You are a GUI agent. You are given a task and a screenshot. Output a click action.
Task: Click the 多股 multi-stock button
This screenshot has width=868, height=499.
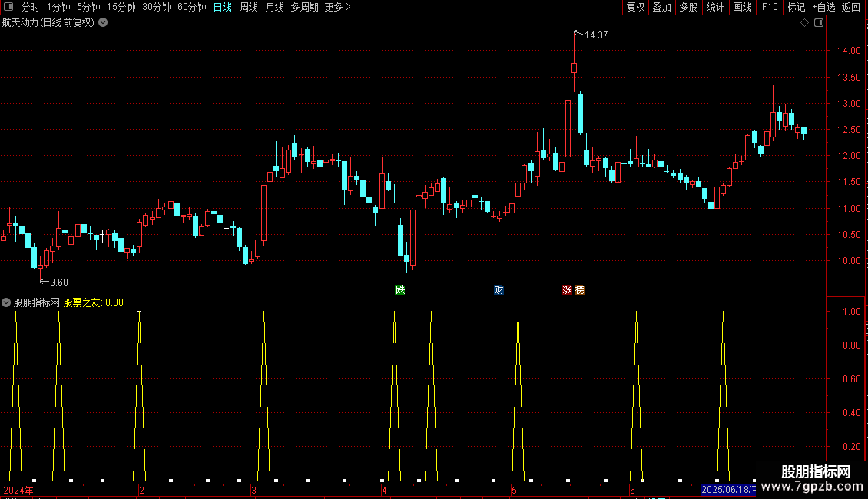(x=688, y=7)
